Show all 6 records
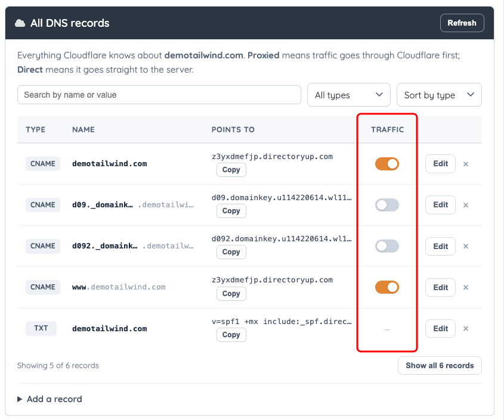This screenshot has width=504, height=420. 440,365
